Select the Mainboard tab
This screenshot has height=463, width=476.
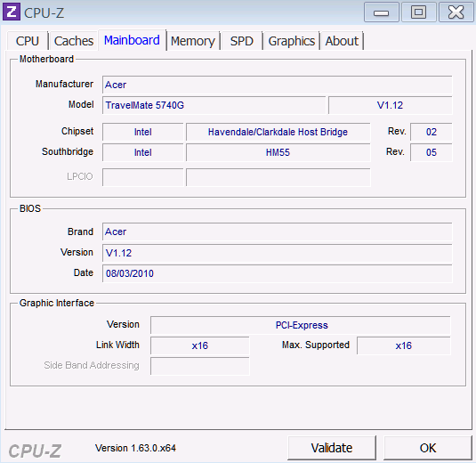(x=132, y=40)
